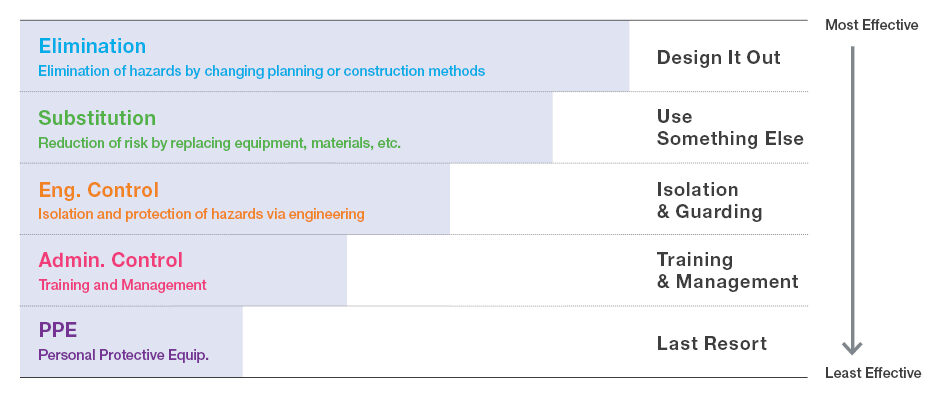The width and height of the screenshot is (940, 396).
Task: Select the PPE heading
Action: pos(58,330)
